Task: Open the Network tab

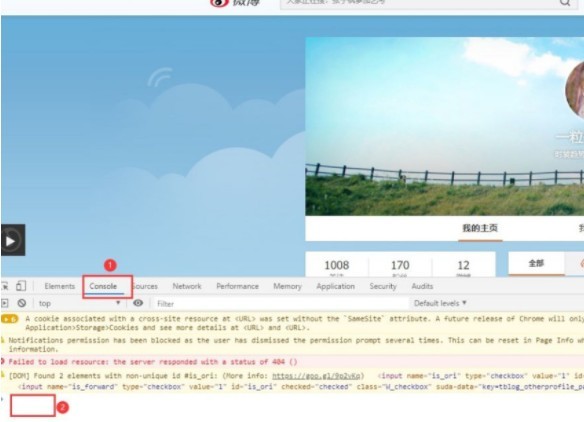Action: 187,286
